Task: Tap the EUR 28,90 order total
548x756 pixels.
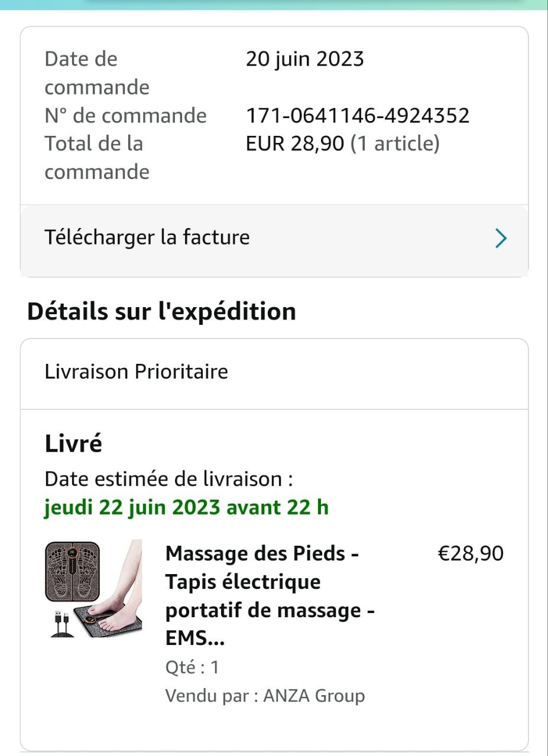Action: (294, 144)
